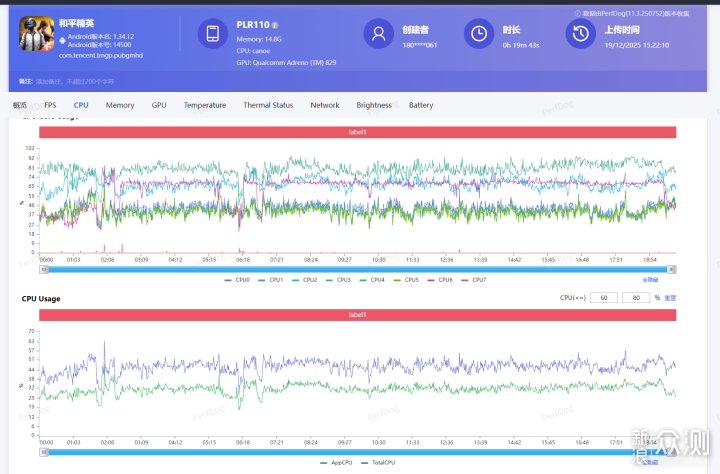720x474 pixels.
Task: Hide the CPU3 line via legend
Action: click(x=340, y=280)
